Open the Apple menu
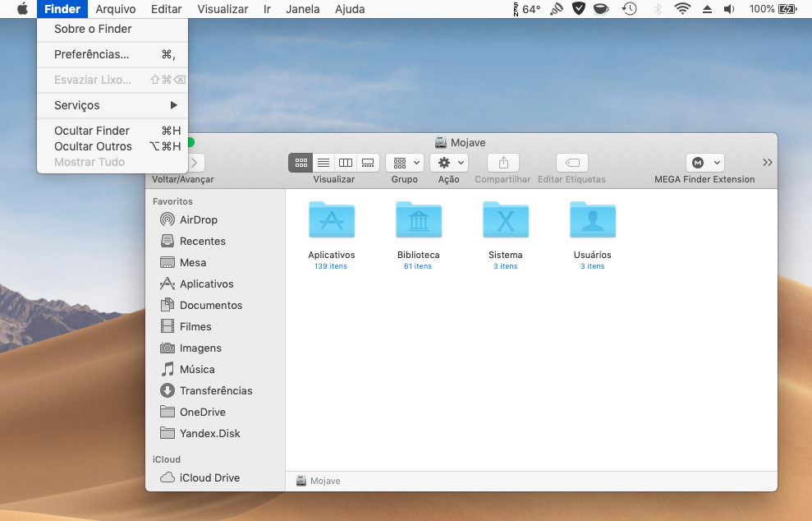The height and width of the screenshot is (521, 812). coord(22,9)
